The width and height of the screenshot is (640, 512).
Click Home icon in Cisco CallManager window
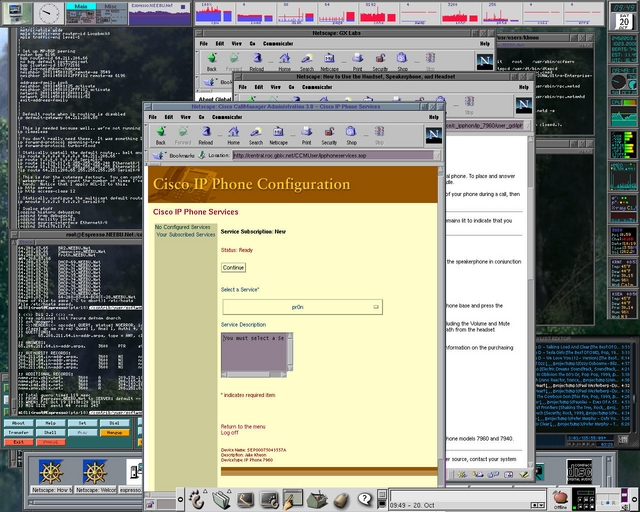233,135
